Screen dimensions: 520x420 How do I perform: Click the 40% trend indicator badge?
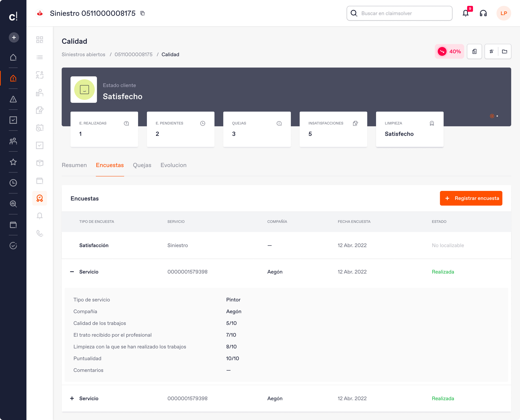coord(449,51)
